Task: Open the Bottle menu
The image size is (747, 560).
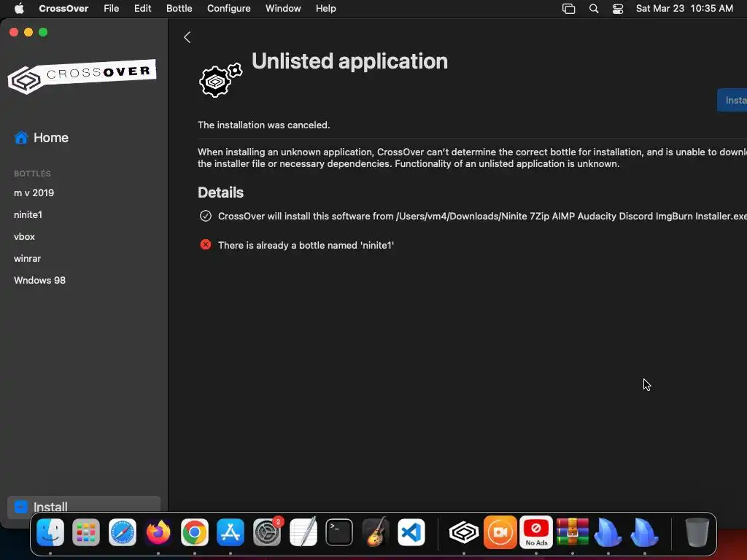Action: pyautogui.click(x=179, y=8)
